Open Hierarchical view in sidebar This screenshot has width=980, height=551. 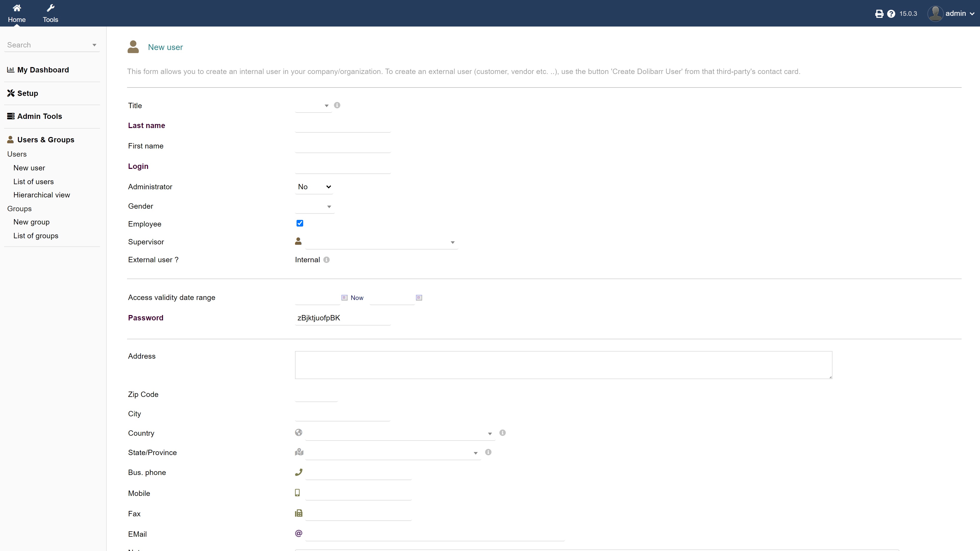coord(41,195)
